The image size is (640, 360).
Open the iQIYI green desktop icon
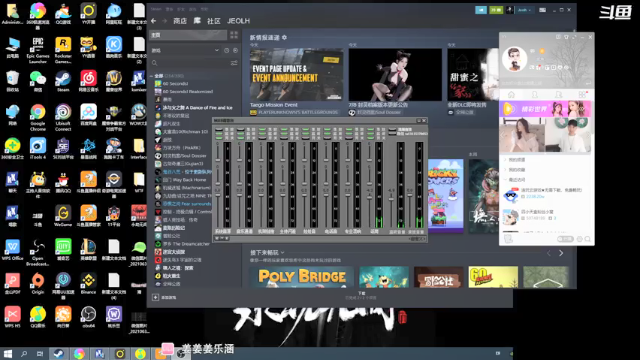tap(63, 249)
